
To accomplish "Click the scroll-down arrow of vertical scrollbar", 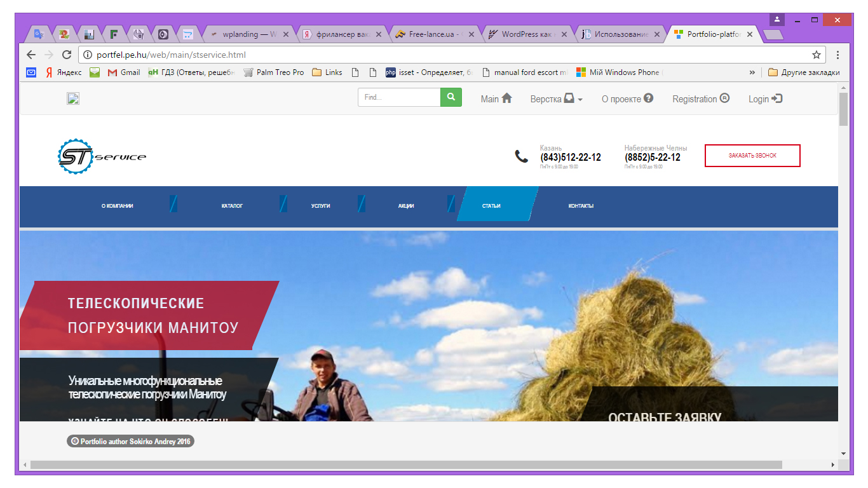I will pyautogui.click(x=843, y=453).
